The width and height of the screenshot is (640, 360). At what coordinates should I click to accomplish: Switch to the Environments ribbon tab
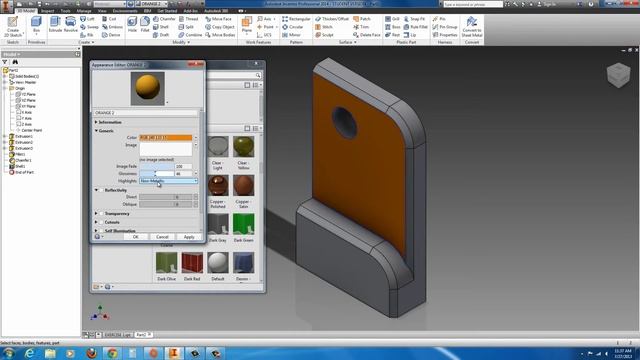125,11
